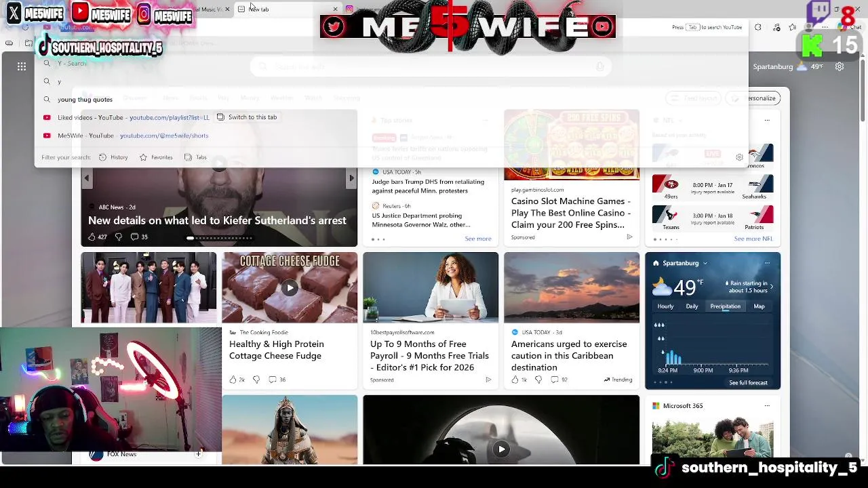This screenshot has height=488, width=868.
Task: Open the Judge bars Trump DHS story
Action: [x=428, y=186]
